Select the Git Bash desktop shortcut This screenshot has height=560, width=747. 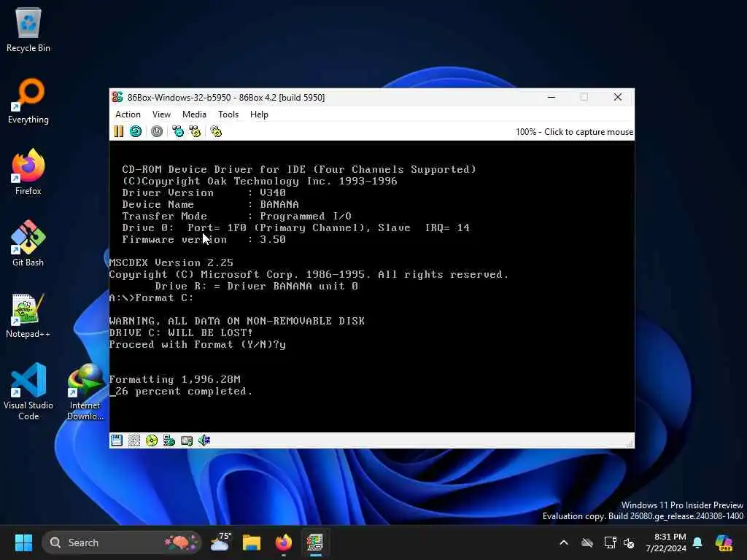pyautogui.click(x=28, y=244)
